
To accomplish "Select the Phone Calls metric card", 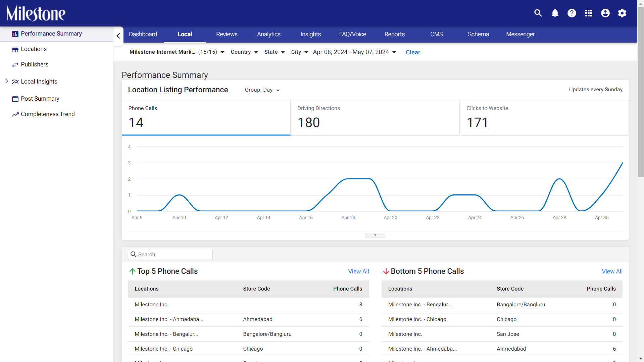I will (206, 118).
